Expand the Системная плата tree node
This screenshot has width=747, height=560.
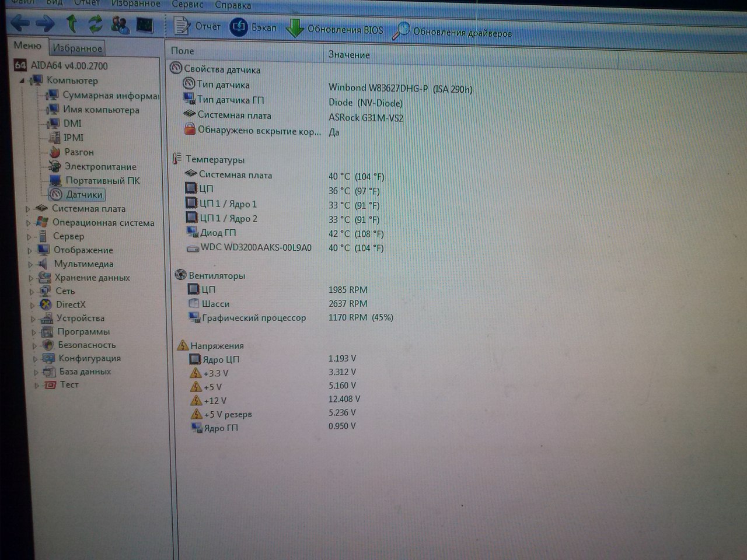click(x=27, y=209)
